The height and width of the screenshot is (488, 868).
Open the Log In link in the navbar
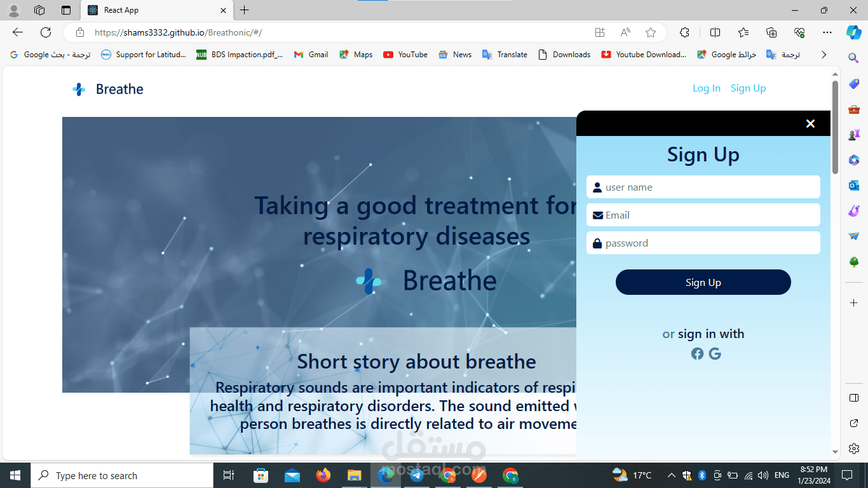click(707, 88)
